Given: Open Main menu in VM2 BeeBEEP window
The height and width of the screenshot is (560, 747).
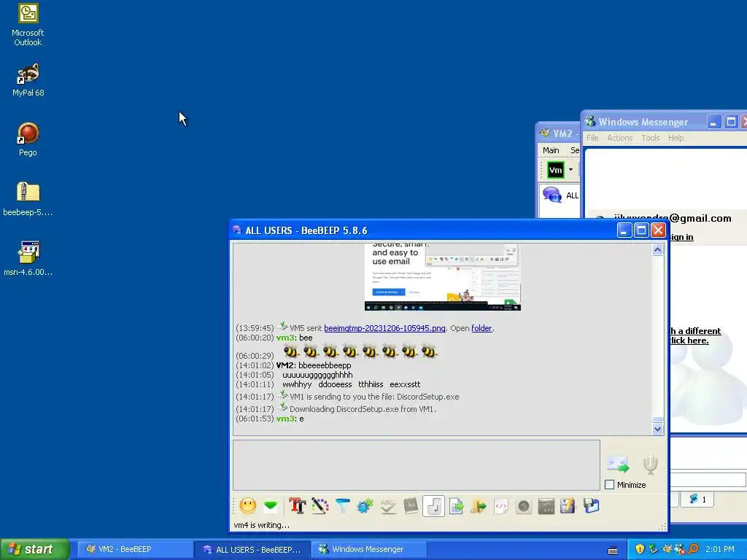Looking at the screenshot, I should (x=551, y=150).
